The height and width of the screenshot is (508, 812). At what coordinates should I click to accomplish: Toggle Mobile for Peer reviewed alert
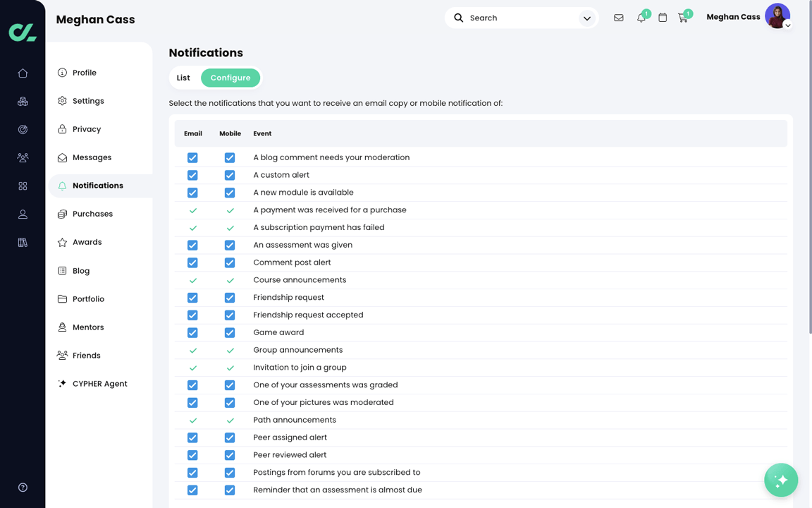[x=230, y=455]
